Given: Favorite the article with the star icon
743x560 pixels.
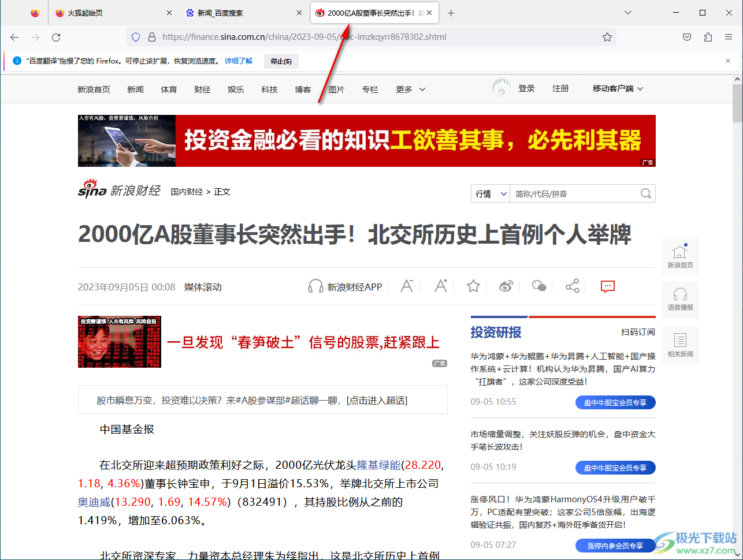Looking at the screenshot, I should 473,286.
